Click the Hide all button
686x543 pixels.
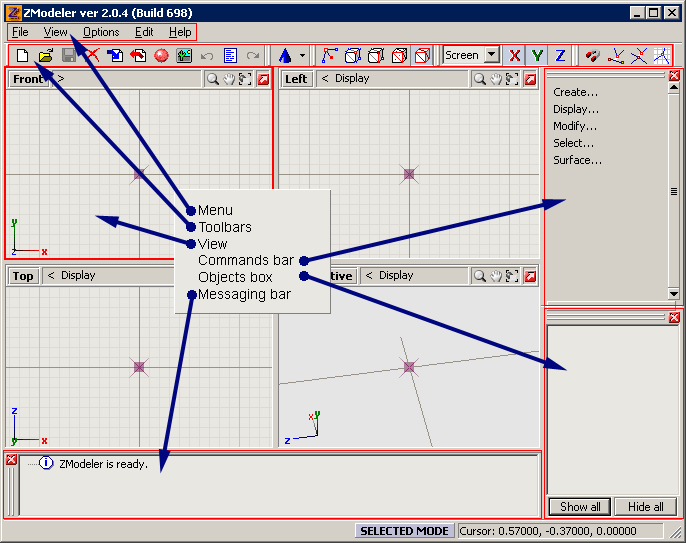pyautogui.click(x=645, y=507)
